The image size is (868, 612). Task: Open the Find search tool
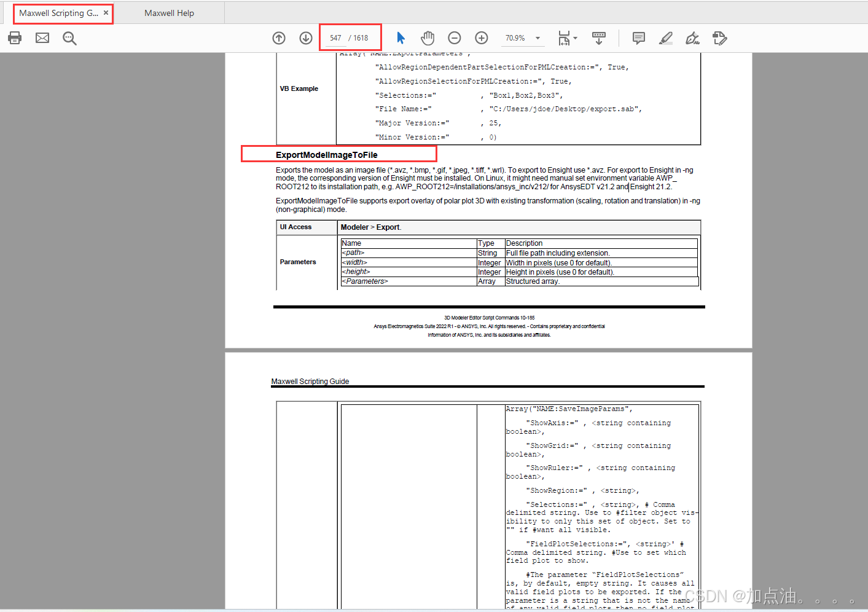69,38
